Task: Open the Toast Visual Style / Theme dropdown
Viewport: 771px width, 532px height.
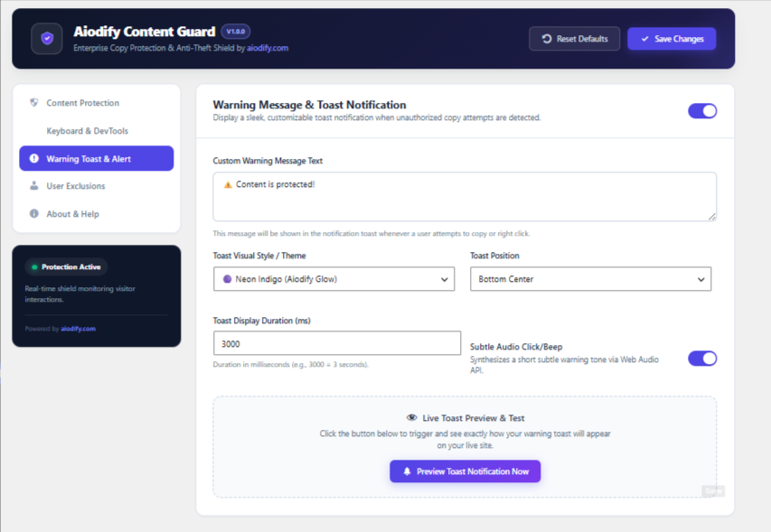Action: (334, 279)
